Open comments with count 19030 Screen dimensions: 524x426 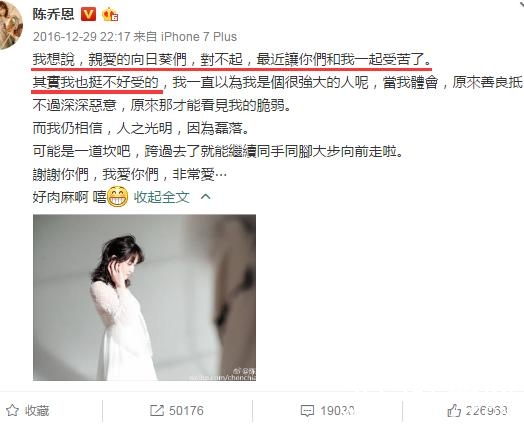tap(337, 411)
